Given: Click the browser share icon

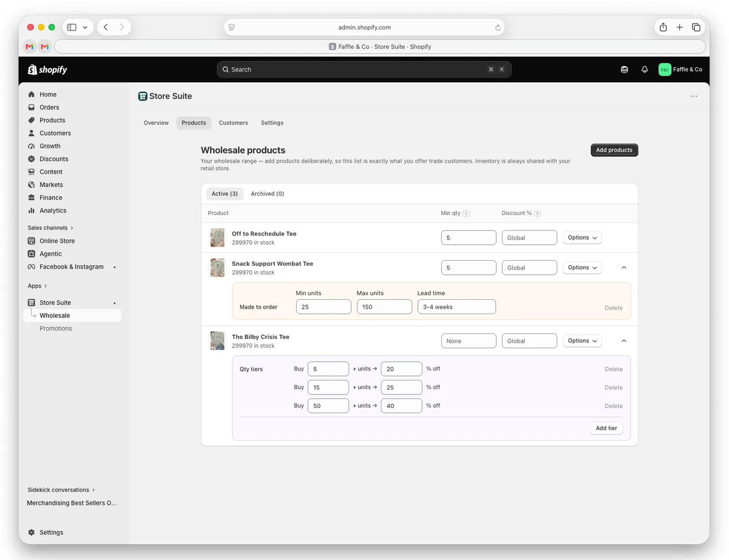Looking at the screenshot, I should pos(663,27).
